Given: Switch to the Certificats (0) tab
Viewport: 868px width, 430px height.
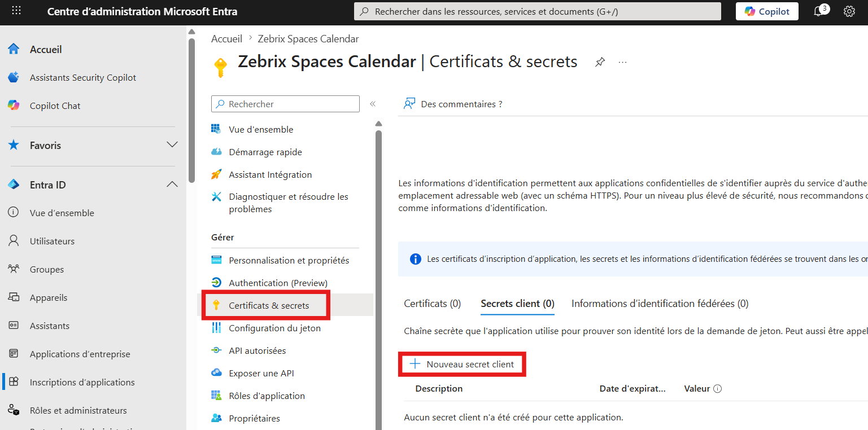Looking at the screenshot, I should (433, 304).
